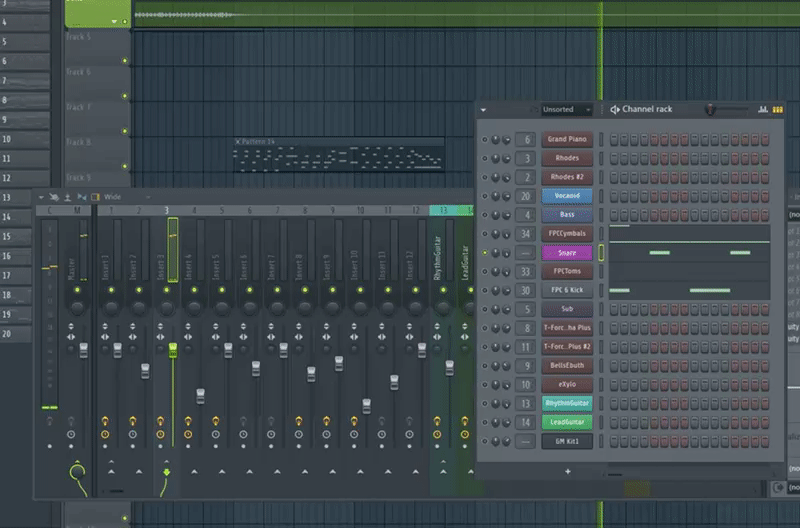This screenshot has height=528, width=800.
Task: Toggle the first step of eXylo row
Action: [x=614, y=385]
